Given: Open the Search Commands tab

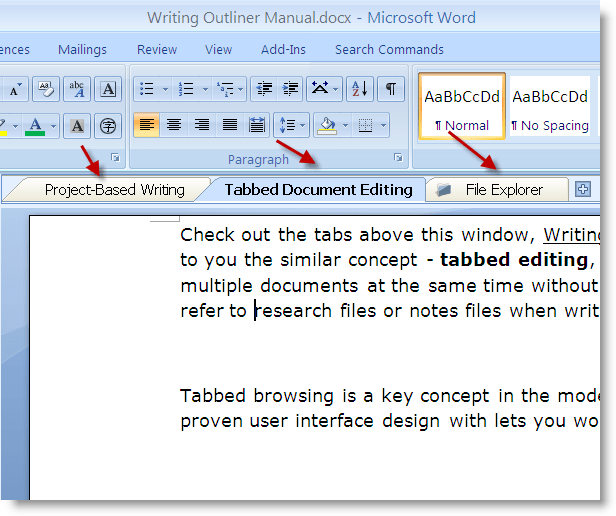Looking at the screenshot, I should (x=389, y=50).
